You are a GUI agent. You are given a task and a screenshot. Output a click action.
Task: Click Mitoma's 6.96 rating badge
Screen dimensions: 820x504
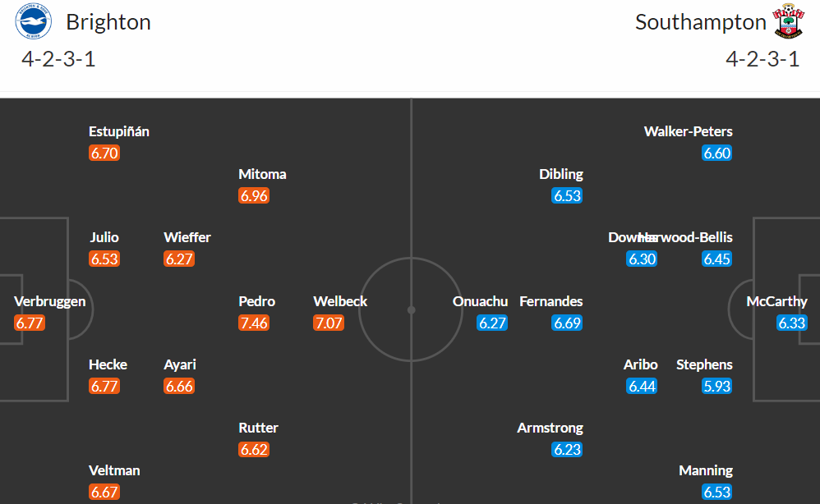(x=254, y=196)
